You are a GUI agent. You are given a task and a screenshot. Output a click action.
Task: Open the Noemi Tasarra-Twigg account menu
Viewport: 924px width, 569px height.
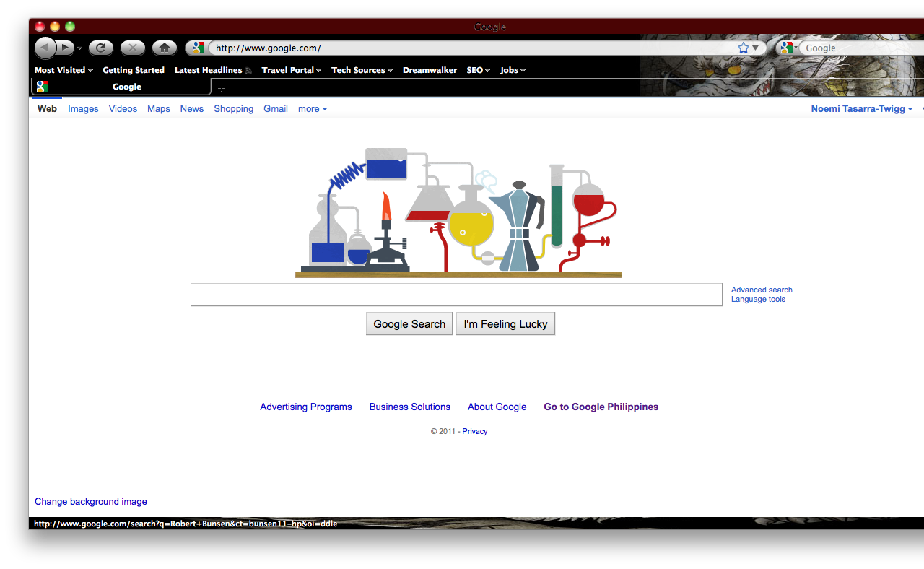(x=862, y=109)
